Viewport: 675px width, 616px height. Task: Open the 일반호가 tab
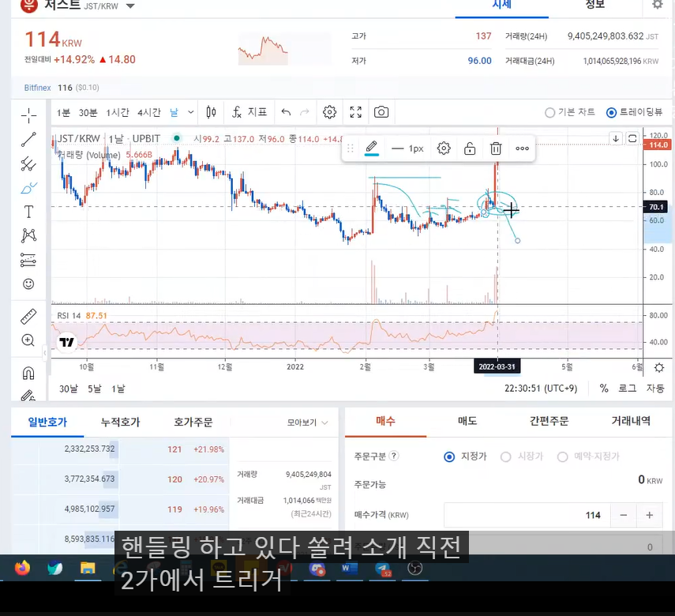click(x=47, y=423)
